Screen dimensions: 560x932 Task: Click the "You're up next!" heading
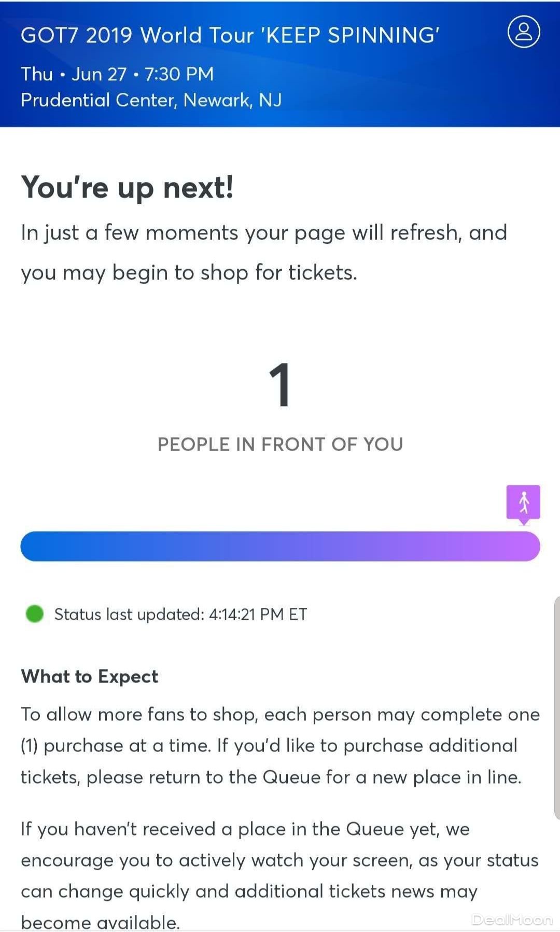(127, 187)
